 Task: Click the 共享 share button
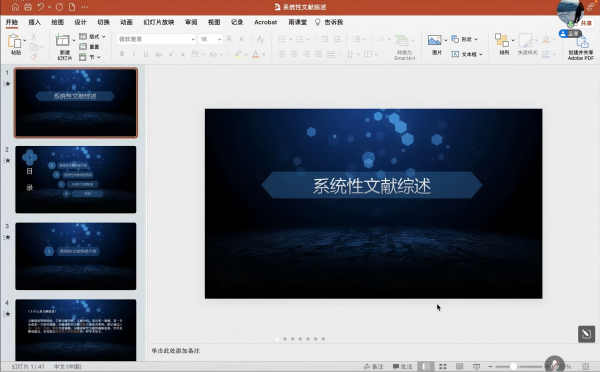point(586,23)
